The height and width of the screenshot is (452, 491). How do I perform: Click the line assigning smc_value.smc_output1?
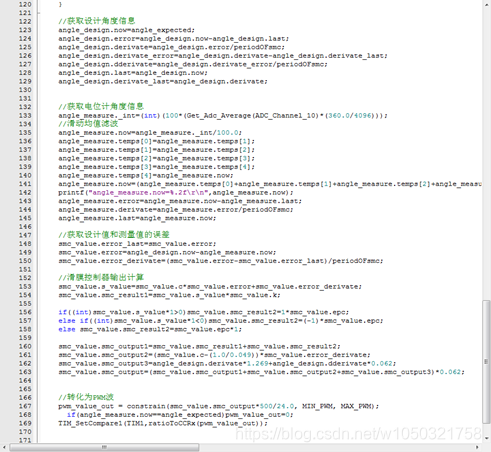tap(199, 346)
